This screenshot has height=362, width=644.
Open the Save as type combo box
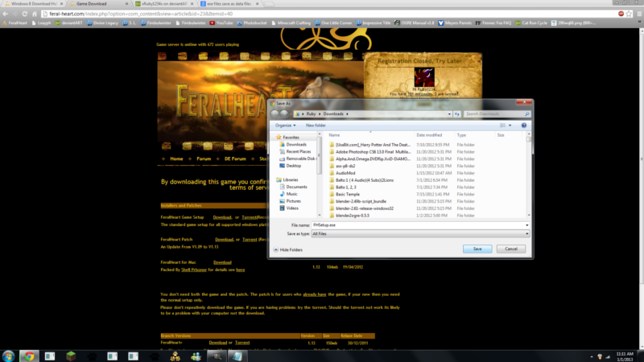pos(420,233)
